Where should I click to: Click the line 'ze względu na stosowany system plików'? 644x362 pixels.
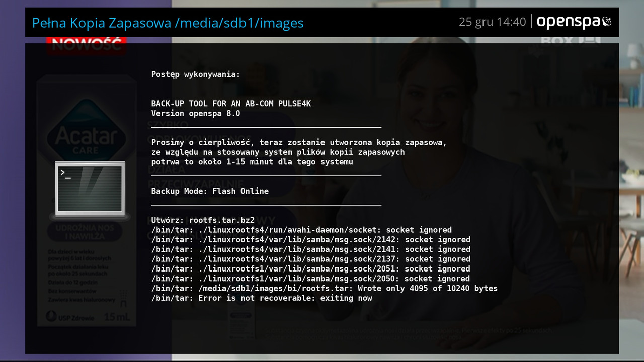pyautogui.click(x=278, y=152)
